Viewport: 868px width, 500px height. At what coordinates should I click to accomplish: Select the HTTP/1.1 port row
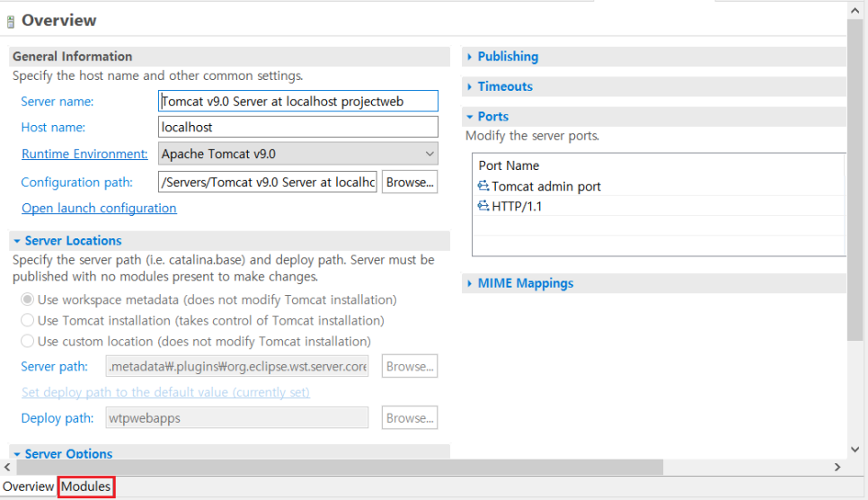(x=659, y=206)
